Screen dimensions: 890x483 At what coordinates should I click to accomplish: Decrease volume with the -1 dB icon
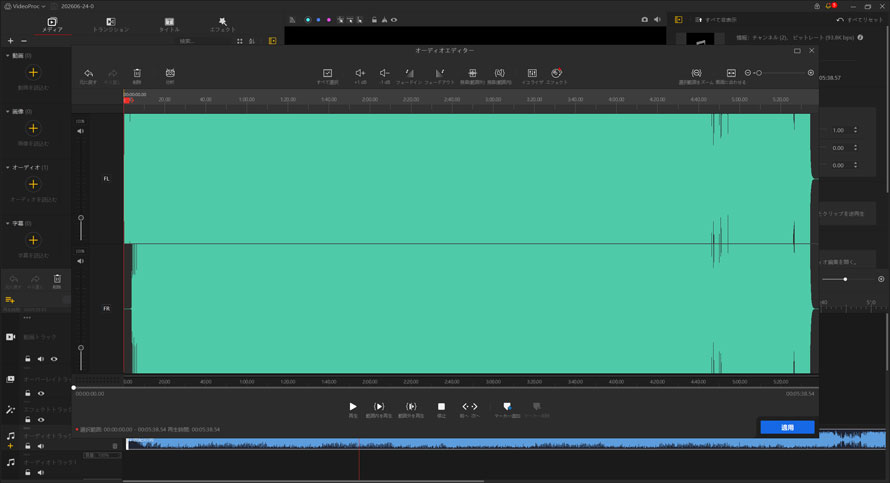click(384, 73)
